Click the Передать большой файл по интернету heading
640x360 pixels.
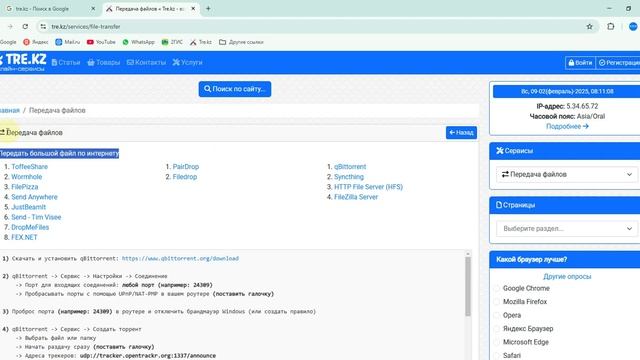[x=59, y=153]
